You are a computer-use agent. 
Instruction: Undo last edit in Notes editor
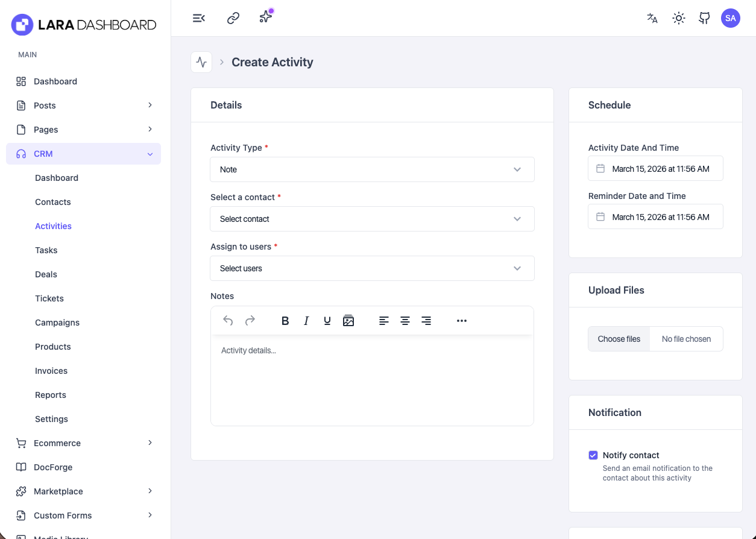(x=228, y=321)
